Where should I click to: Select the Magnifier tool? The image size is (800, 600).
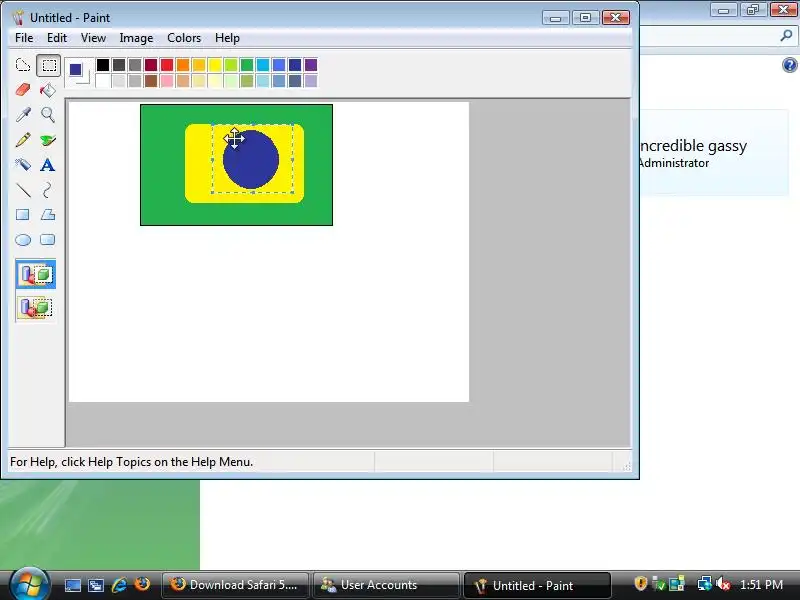pyautogui.click(x=47, y=115)
